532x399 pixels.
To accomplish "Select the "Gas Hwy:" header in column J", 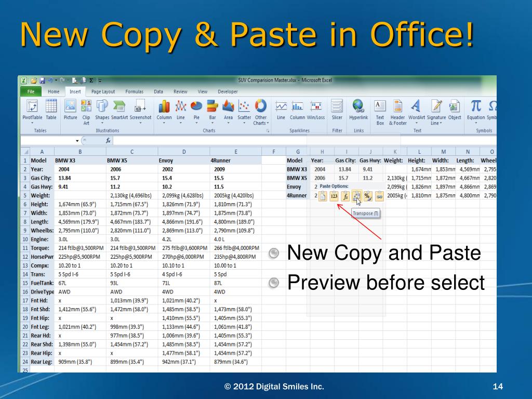I will click(x=370, y=161).
